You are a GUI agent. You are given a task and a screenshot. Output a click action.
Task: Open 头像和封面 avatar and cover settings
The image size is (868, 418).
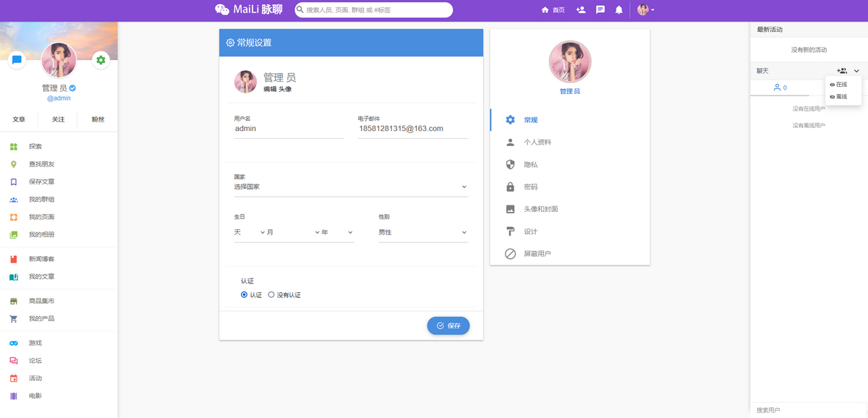(x=570, y=209)
